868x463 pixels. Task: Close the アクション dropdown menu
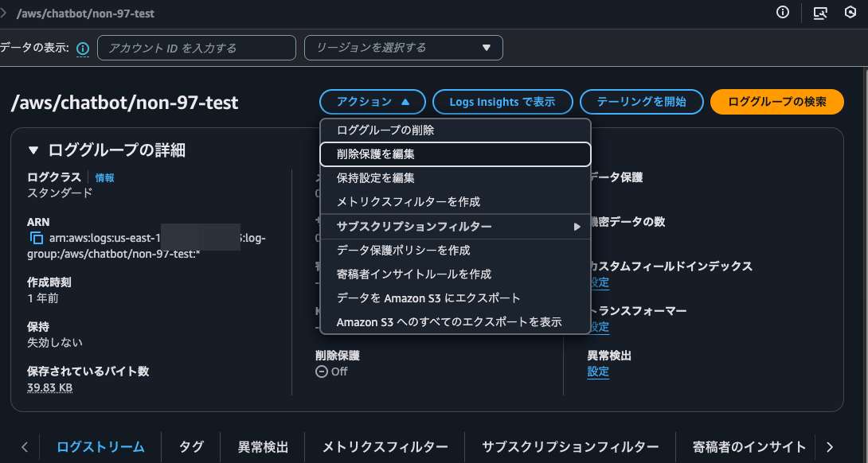[372, 102]
